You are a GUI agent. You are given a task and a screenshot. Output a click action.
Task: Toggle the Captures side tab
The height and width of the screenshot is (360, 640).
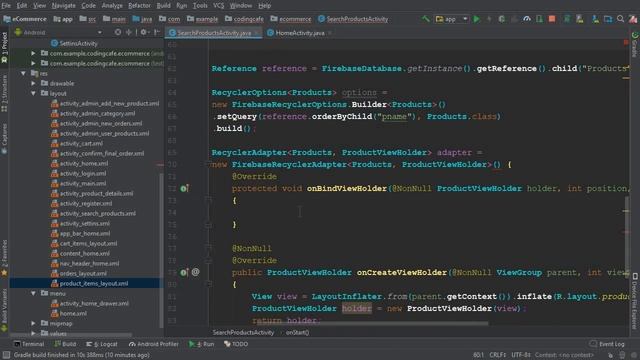(x=4, y=139)
